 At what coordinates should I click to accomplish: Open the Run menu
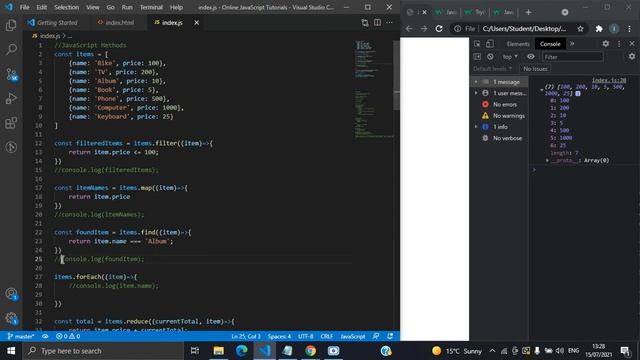click(127, 7)
